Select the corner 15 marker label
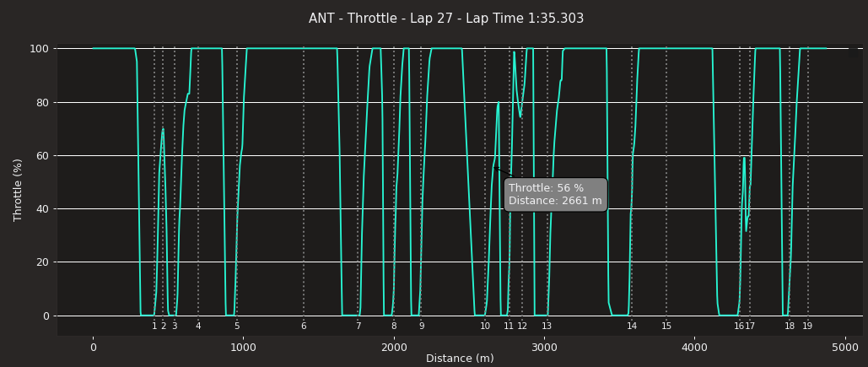The height and width of the screenshot is (367, 868). [666, 327]
